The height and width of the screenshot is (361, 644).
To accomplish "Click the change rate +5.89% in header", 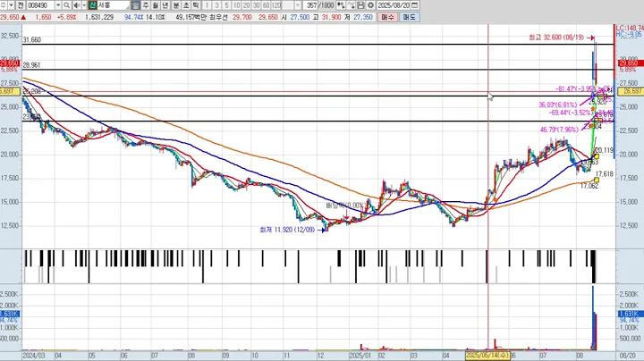I will [66, 17].
